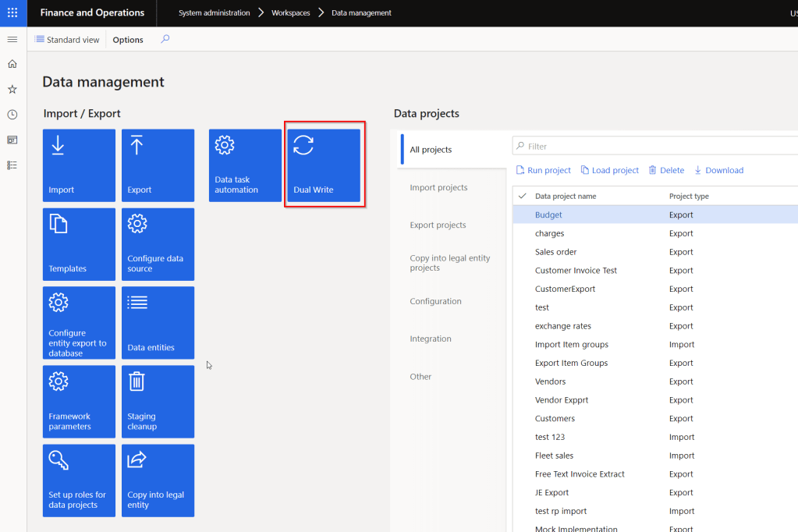Image resolution: width=798 pixels, height=532 pixels.
Task: Expand the Options menu
Action: click(x=128, y=40)
